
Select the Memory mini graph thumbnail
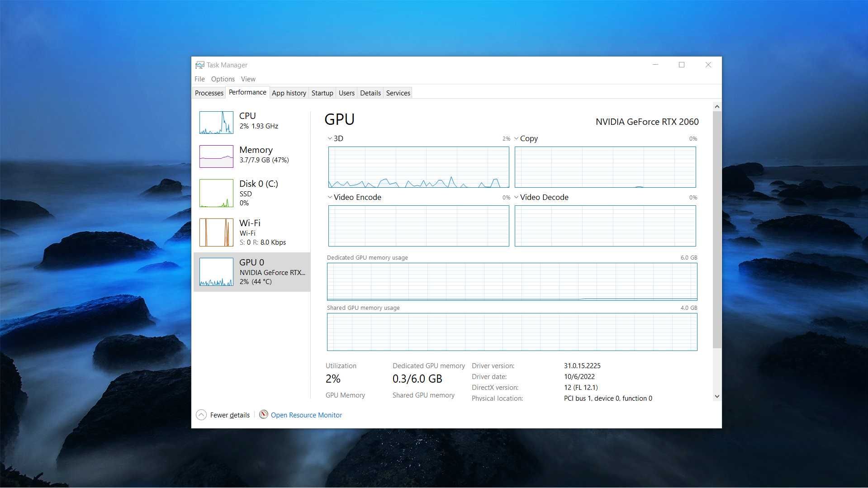[x=216, y=156]
